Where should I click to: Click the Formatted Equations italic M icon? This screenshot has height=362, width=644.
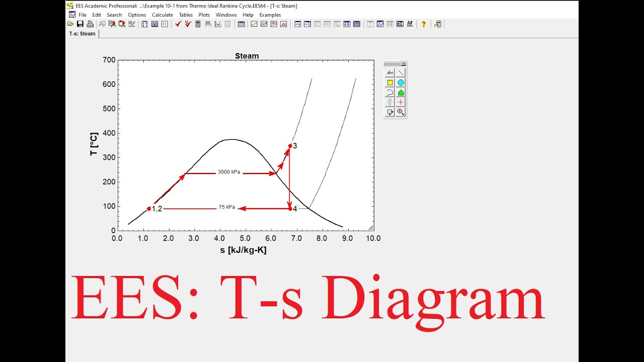[410, 24]
